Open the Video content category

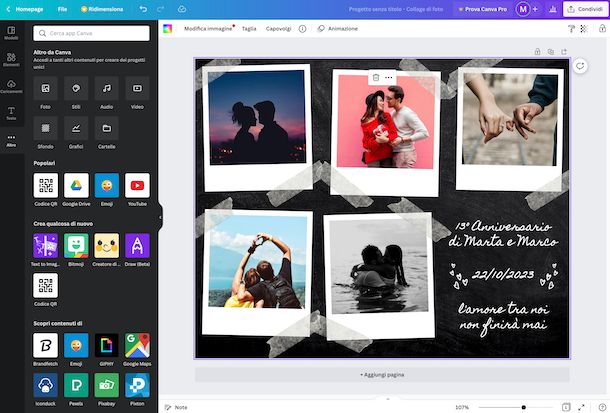tap(137, 88)
